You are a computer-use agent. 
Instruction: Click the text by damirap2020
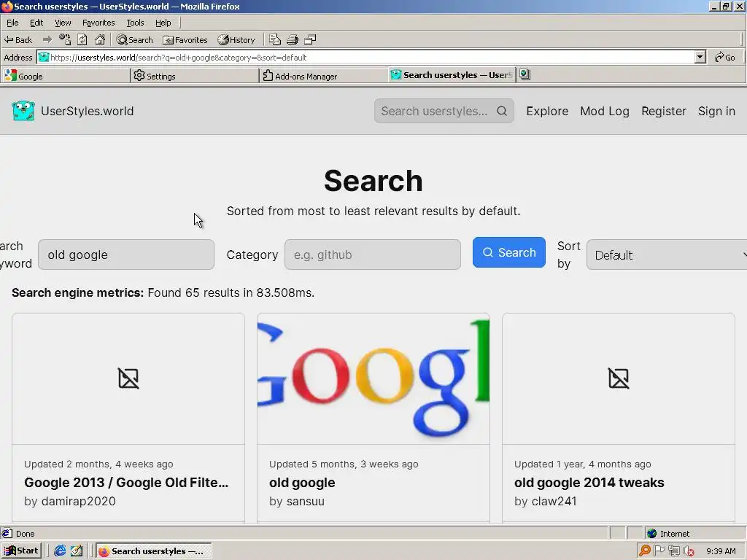(x=69, y=501)
